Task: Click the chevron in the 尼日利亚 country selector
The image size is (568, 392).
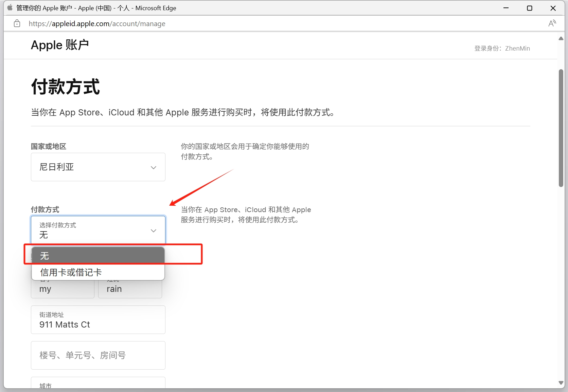Action: (154, 167)
